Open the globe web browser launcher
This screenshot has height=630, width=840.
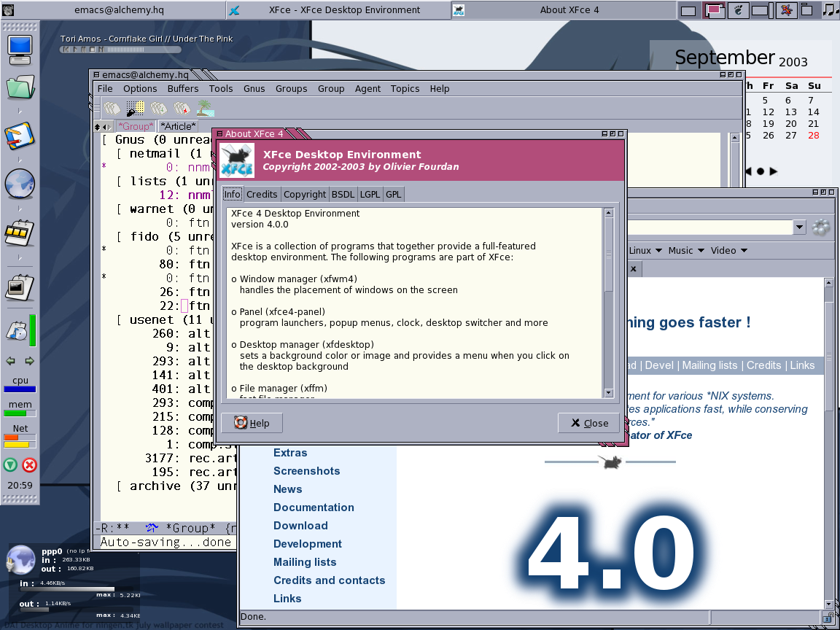pyautogui.click(x=18, y=184)
